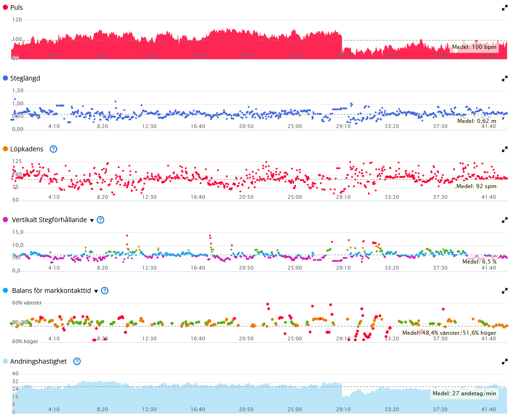The width and height of the screenshot is (515, 420).
Task: Expand the Löpkadens chart to fullscreen
Action: click(504, 149)
